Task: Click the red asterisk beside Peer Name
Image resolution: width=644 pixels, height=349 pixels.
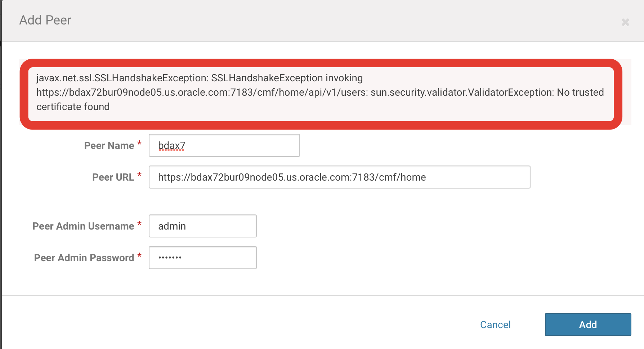Action: (139, 144)
